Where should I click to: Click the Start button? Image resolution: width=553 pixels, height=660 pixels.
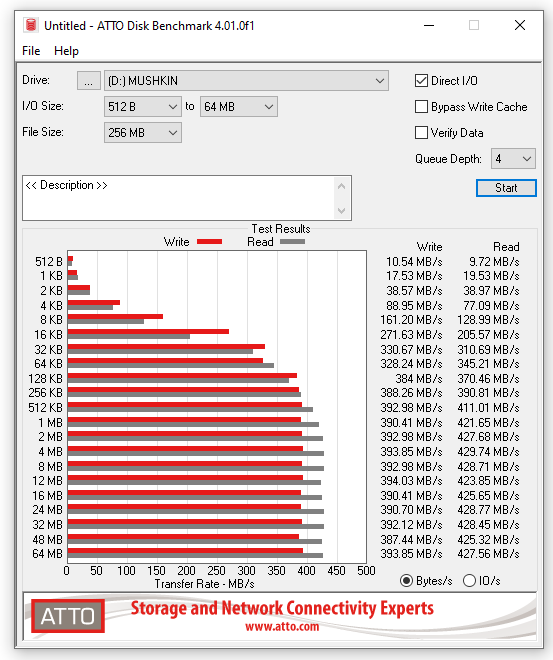coord(506,188)
